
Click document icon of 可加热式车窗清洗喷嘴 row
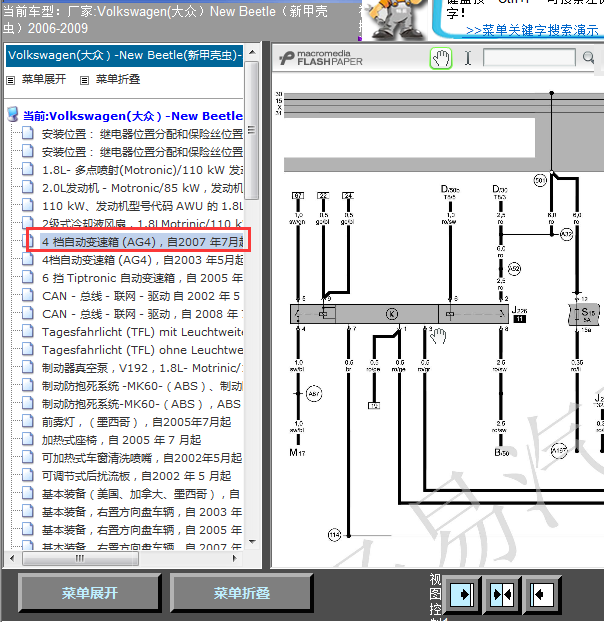28,457
